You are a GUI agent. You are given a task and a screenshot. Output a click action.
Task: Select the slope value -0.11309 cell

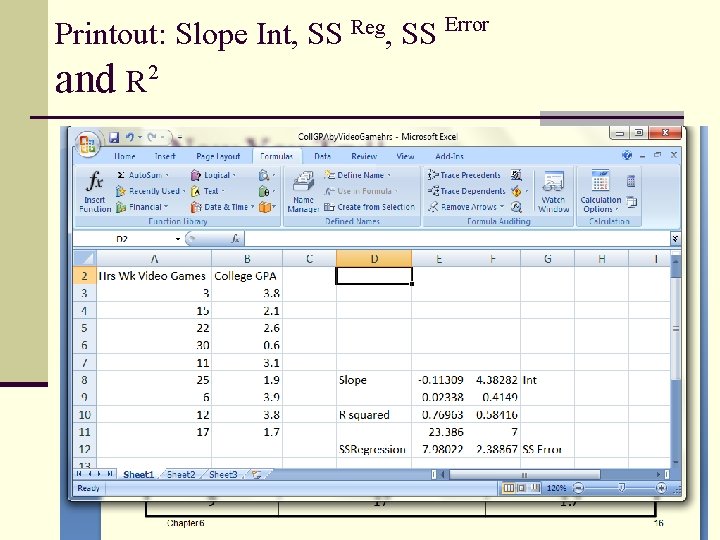pos(440,380)
